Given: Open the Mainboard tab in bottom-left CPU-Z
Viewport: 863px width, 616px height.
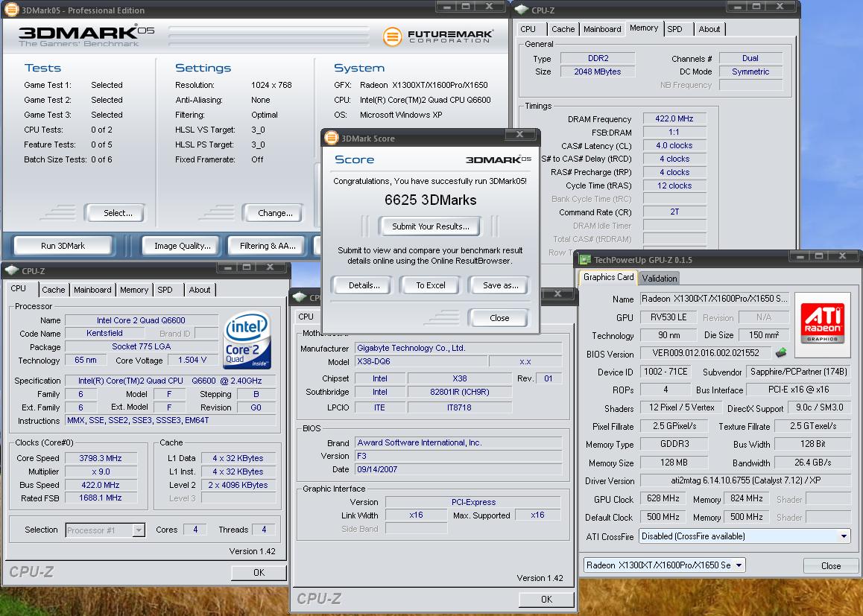Looking at the screenshot, I should click(x=92, y=290).
